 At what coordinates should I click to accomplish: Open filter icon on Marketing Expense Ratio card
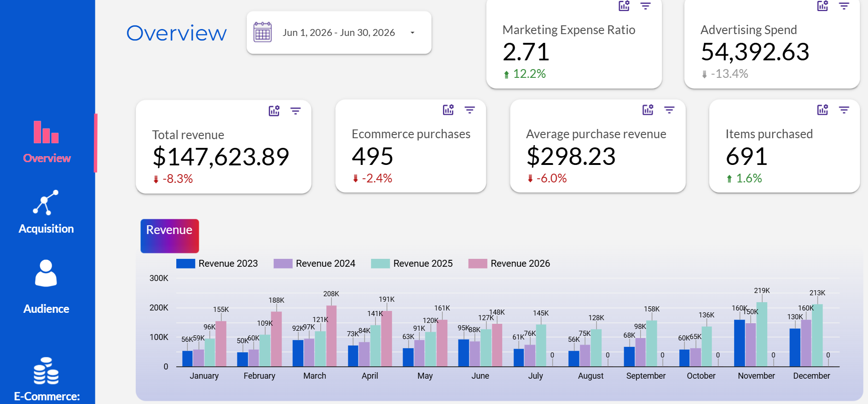coord(646,6)
